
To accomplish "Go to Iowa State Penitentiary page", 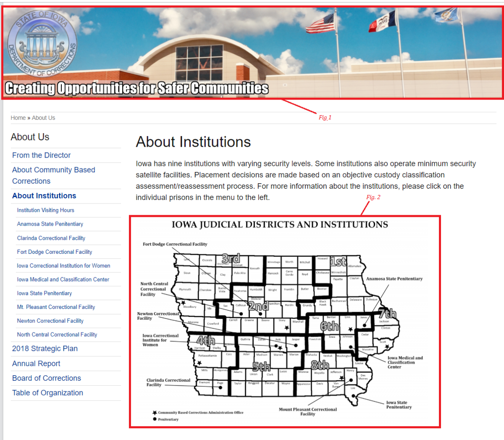I will [x=44, y=293].
